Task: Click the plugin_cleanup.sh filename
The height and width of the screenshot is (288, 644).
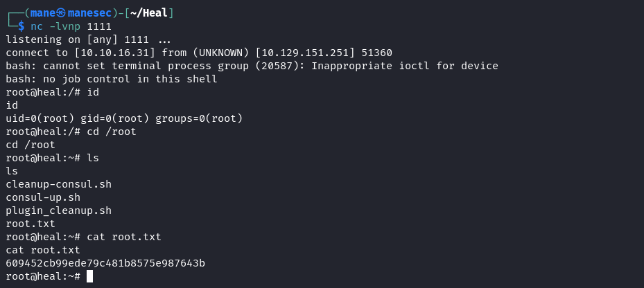Action: pyautogui.click(x=59, y=210)
